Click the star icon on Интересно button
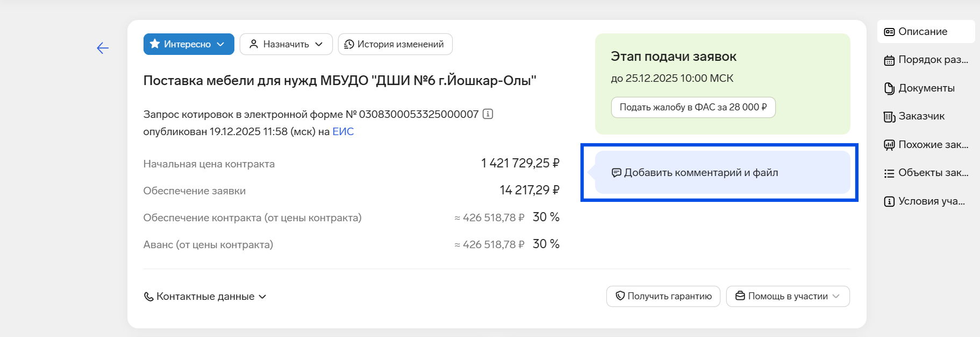The height and width of the screenshot is (337, 980). [x=155, y=44]
